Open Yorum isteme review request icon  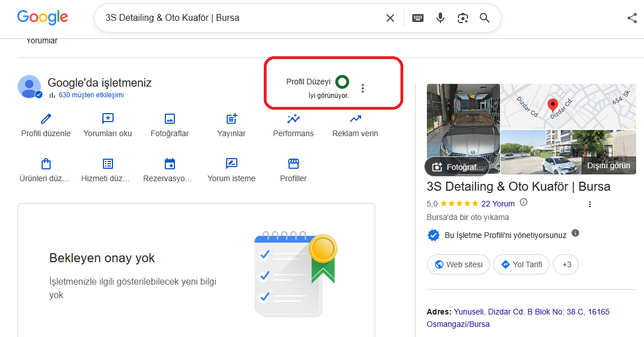pyautogui.click(x=232, y=164)
